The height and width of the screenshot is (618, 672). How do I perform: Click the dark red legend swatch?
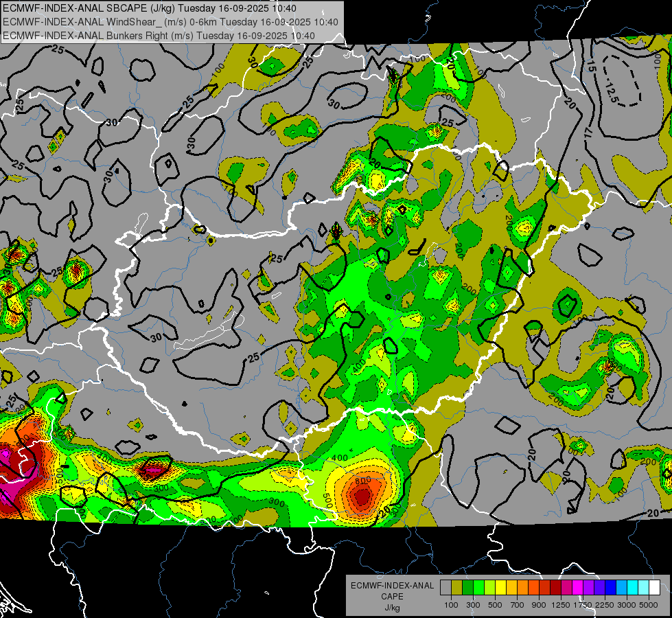[555, 587]
